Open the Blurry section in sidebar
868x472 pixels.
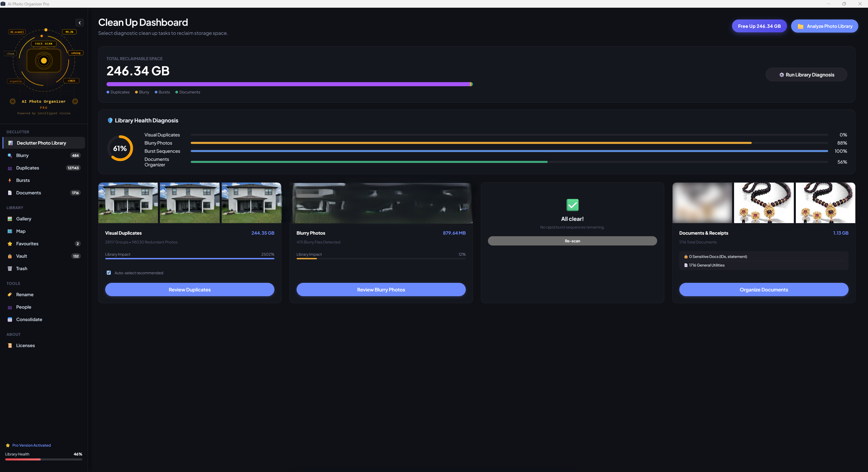(43, 155)
